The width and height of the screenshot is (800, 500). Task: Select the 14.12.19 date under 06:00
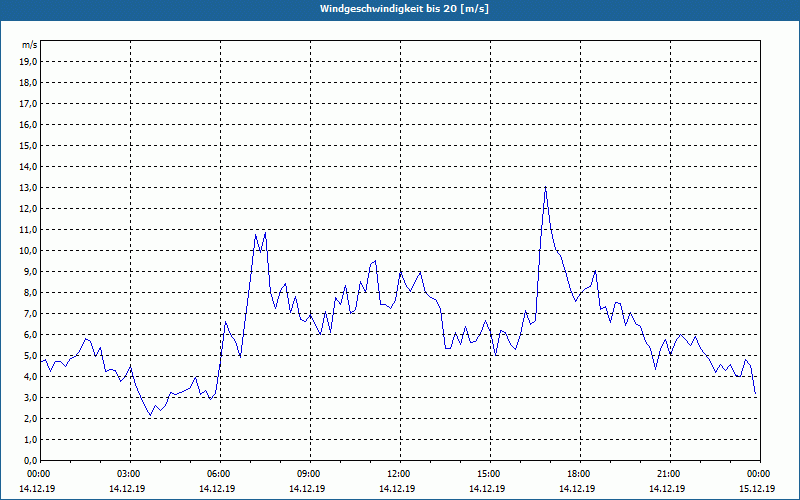[217, 488]
